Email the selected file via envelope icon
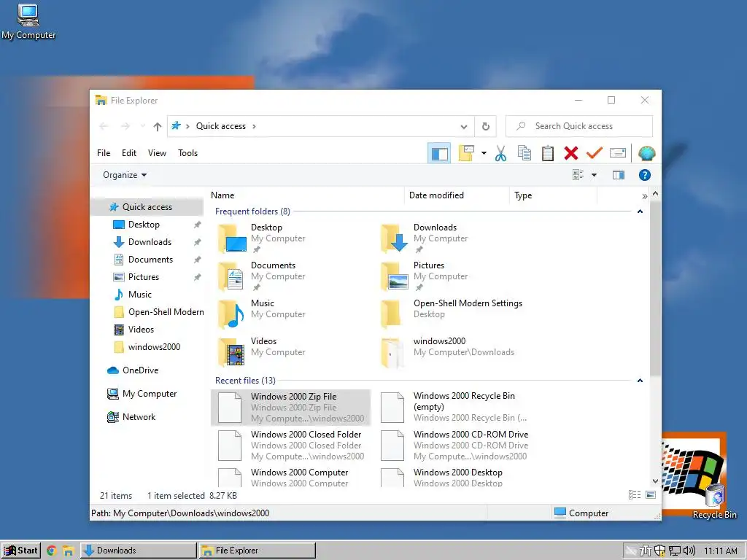Viewport: 747px width, 560px height. (x=618, y=153)
